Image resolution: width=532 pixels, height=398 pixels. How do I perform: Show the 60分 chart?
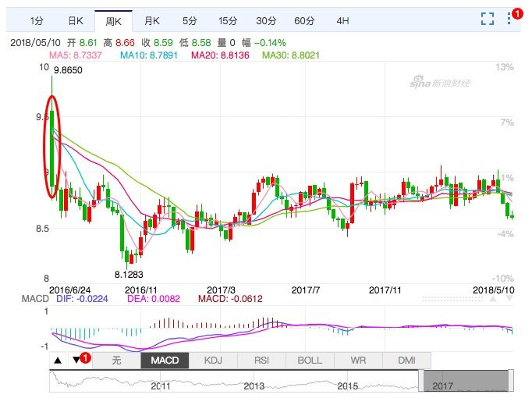coord(304,21)
